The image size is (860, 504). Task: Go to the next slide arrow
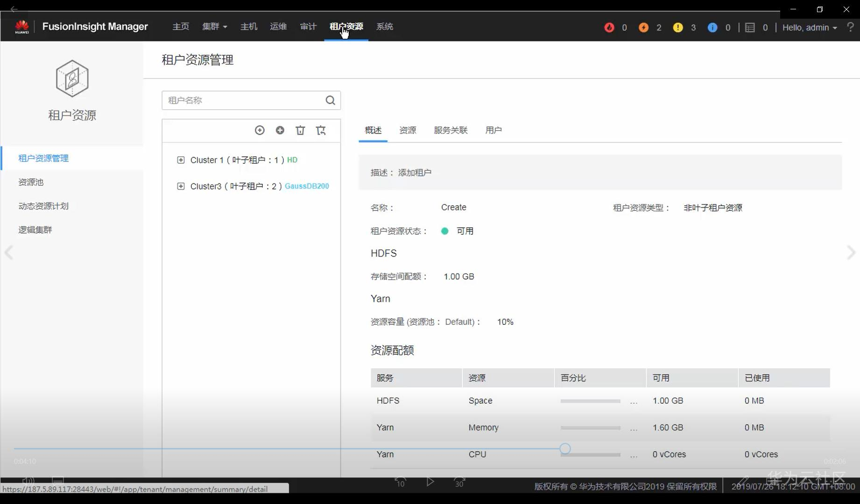[x=851, y=252]
